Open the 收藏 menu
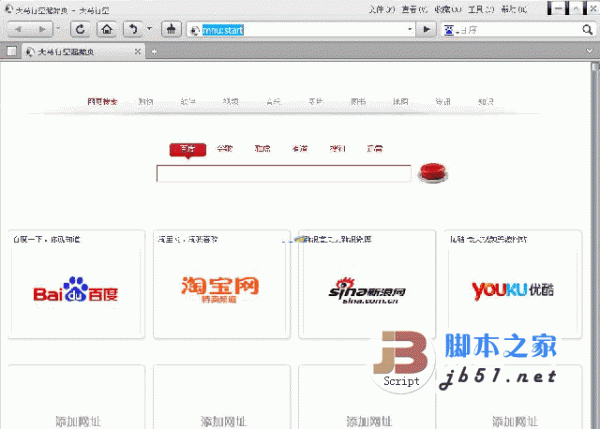 (448, 9)
